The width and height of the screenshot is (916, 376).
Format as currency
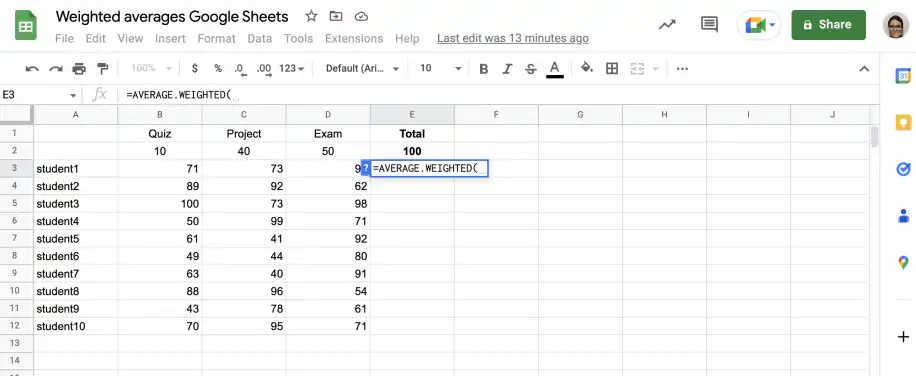[195, 68]
